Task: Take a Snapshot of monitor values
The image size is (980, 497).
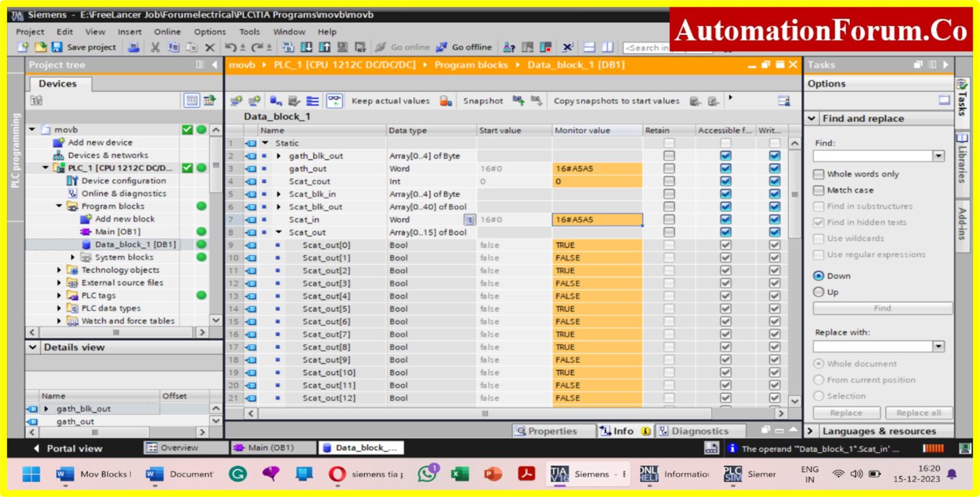Action: pyautogui.click(x=483, y=100)
